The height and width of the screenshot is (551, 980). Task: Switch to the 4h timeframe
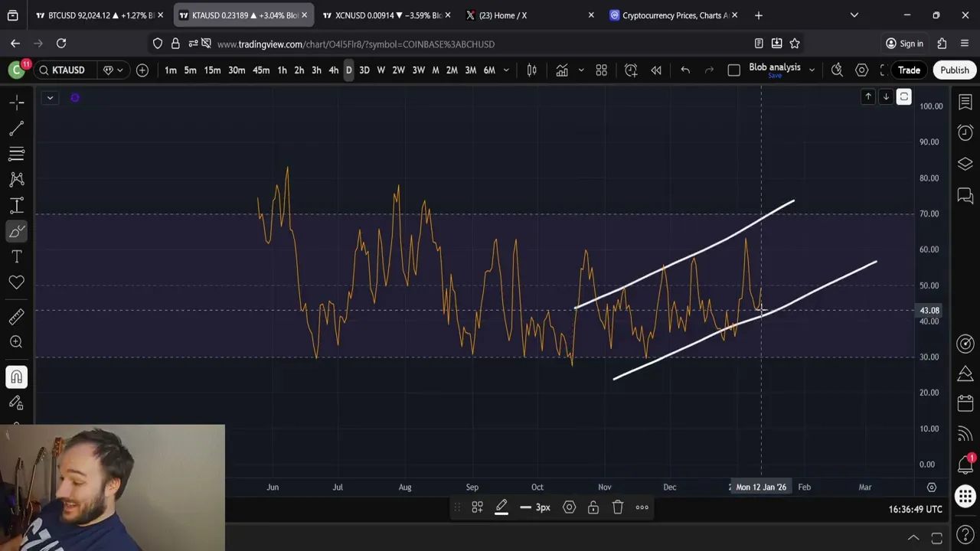coord(333,70)
